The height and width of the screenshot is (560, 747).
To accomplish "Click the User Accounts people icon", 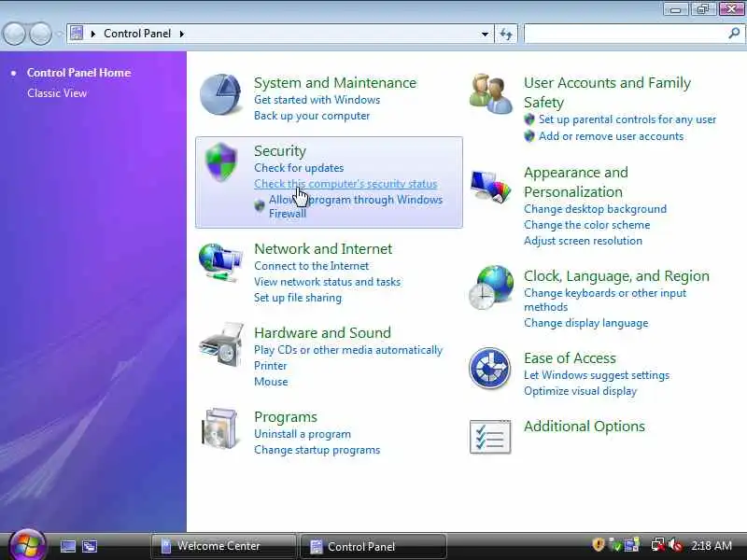I will click(x=491, y=93).
